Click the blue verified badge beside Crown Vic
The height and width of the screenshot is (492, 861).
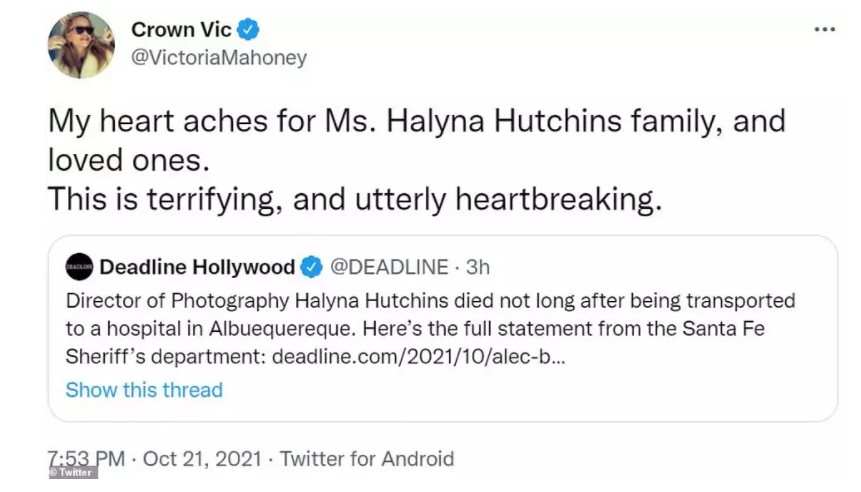(x=248, y=29)
